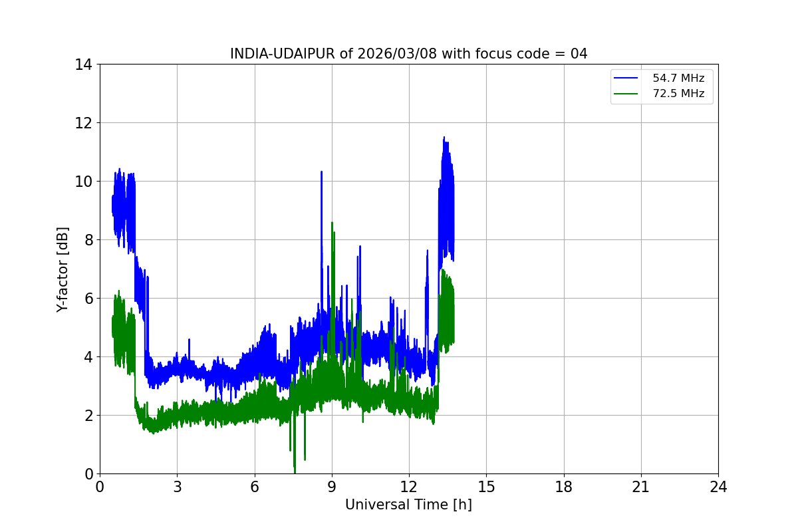Viewport: 798px width, 532px height.
Task: Click the blue peak above 11 dB near 13.4 hours
Action: coord(444,138)
